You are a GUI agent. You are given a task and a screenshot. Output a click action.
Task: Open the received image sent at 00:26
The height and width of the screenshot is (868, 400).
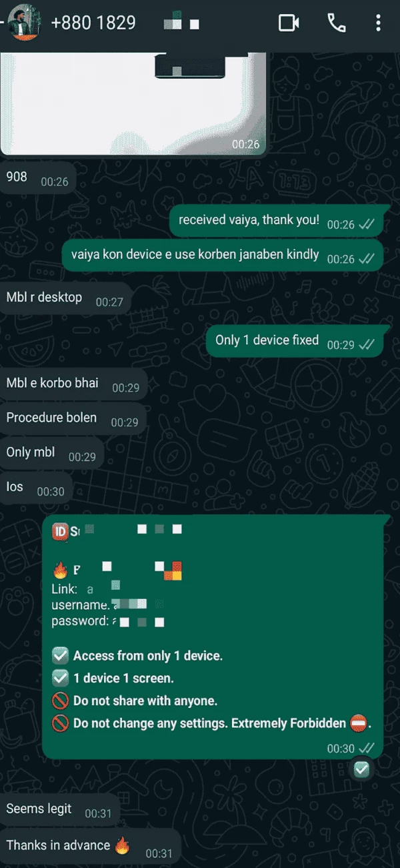click(x=133, y=103)
